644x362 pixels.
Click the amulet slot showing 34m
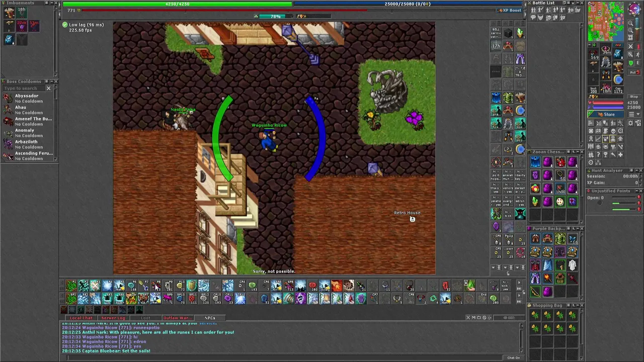click(x=606, y=50)
